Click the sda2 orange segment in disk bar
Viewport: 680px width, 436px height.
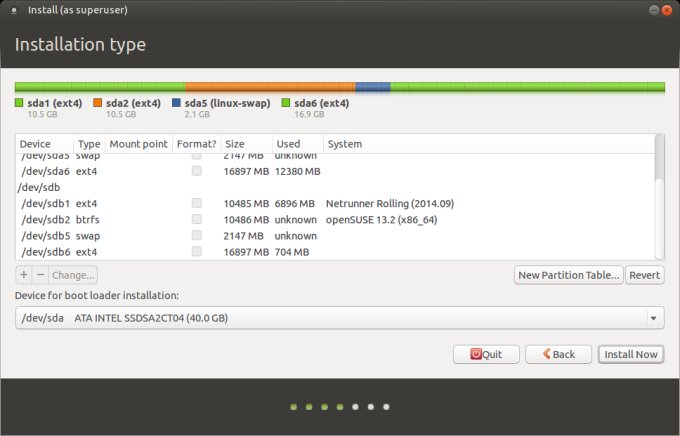pyautogui.click(x=271, y=87)
